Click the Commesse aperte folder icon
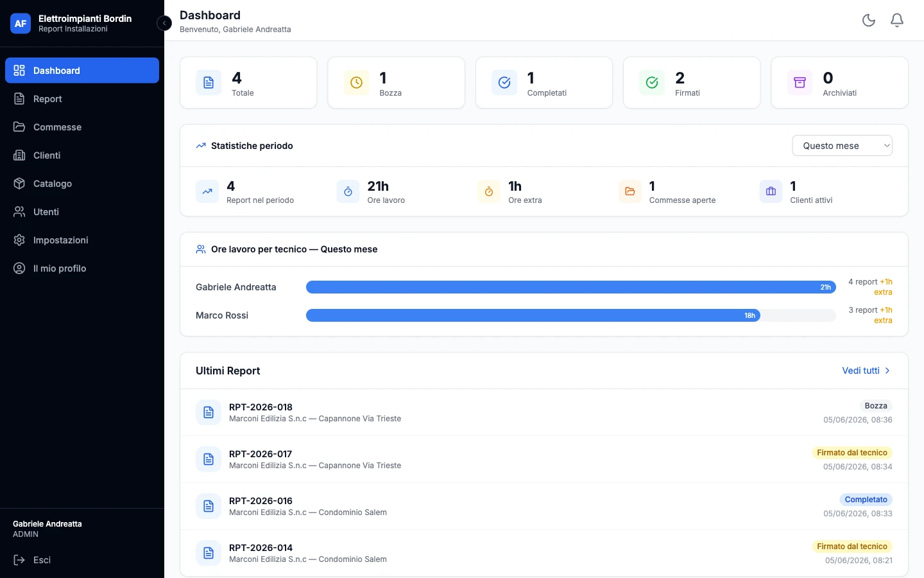 (630, 191)
